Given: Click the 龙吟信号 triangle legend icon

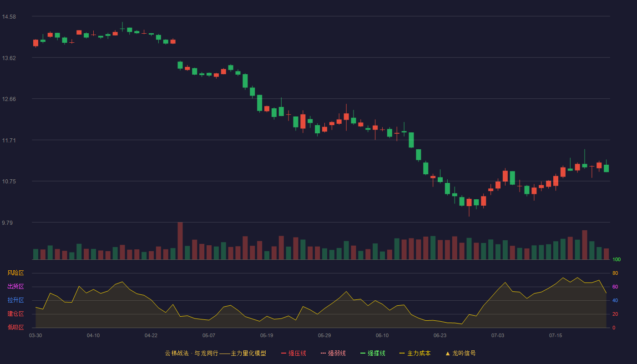Looking at the screenshot, I should pos(448,353).
